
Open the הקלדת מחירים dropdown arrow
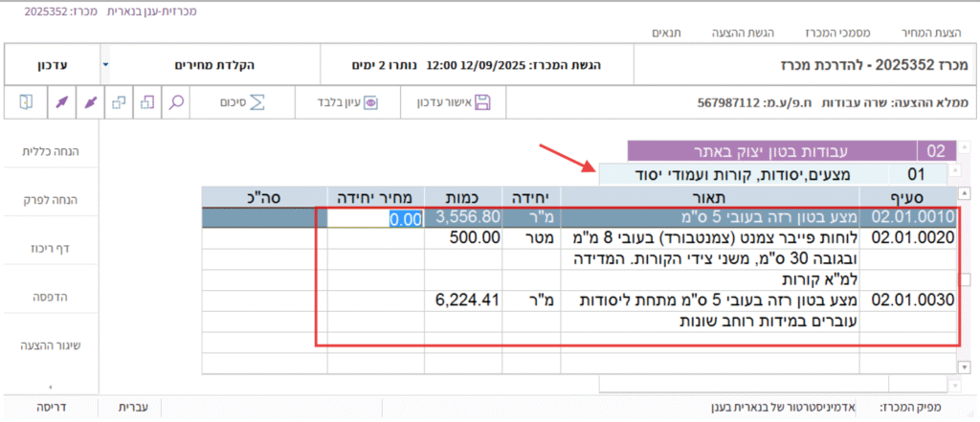pos(104,66)
